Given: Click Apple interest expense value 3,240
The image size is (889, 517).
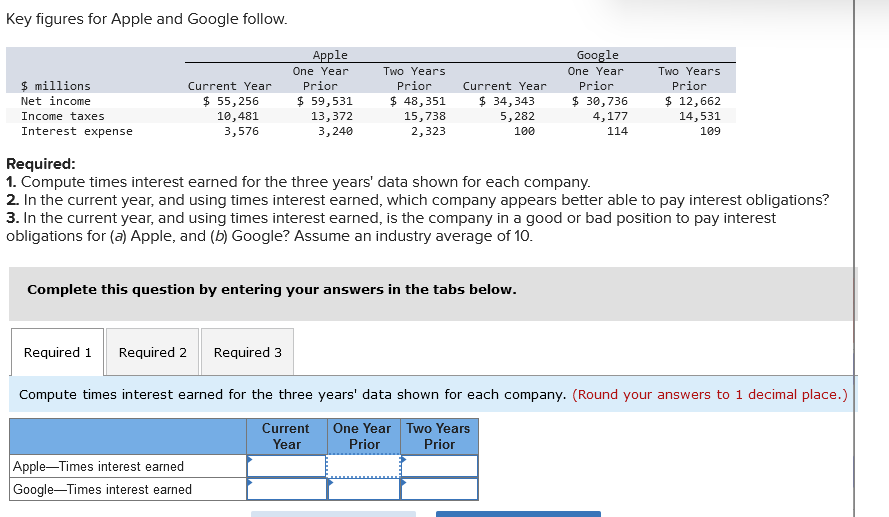Looking at the screenshot, I should (335, 131).
